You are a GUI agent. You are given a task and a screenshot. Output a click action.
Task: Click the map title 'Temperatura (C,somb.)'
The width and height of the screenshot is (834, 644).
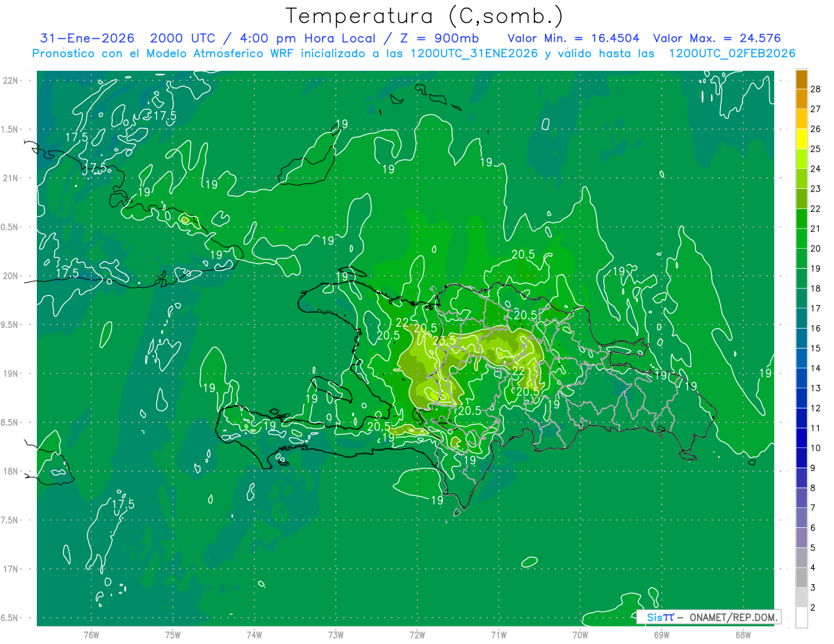[425, 16]
